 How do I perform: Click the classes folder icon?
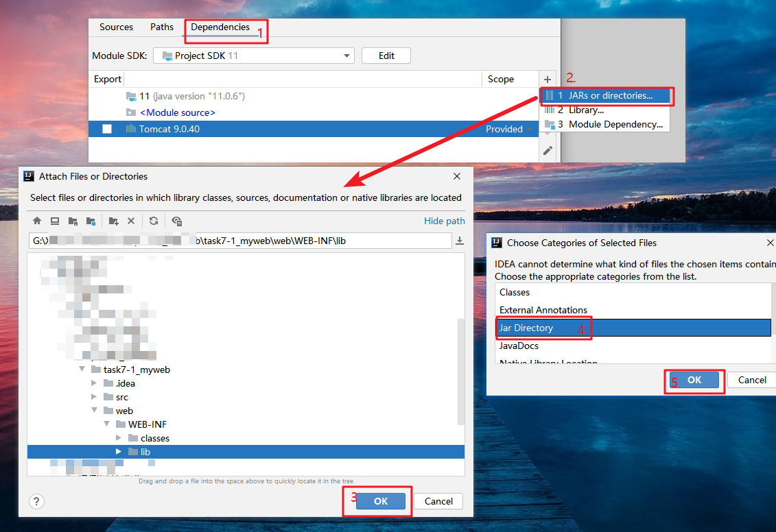click(x=132, y=438)
